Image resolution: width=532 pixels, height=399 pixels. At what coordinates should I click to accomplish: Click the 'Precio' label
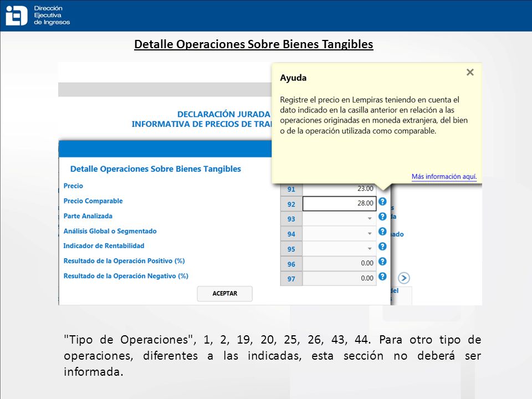click(x=73, y=186)
